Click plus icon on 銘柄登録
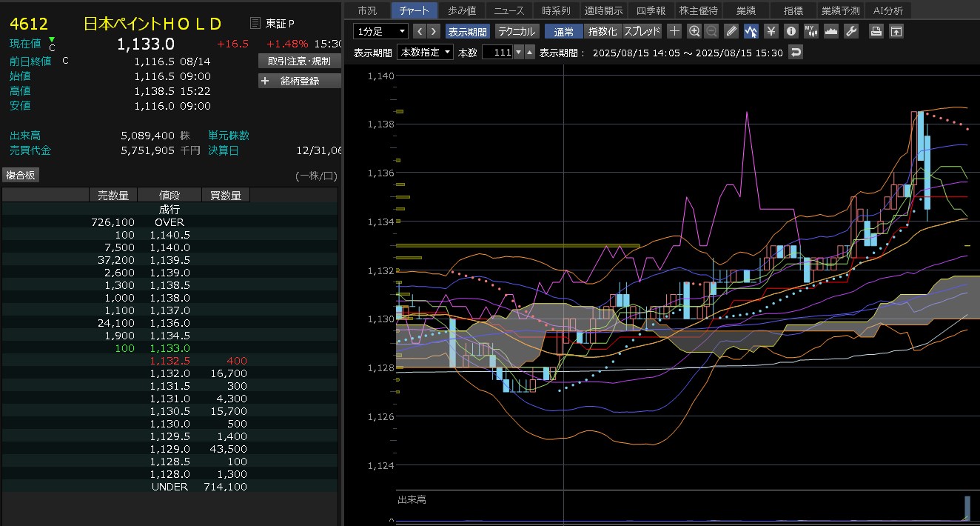Screen dimensions: 980x526 tap(265, 81)
